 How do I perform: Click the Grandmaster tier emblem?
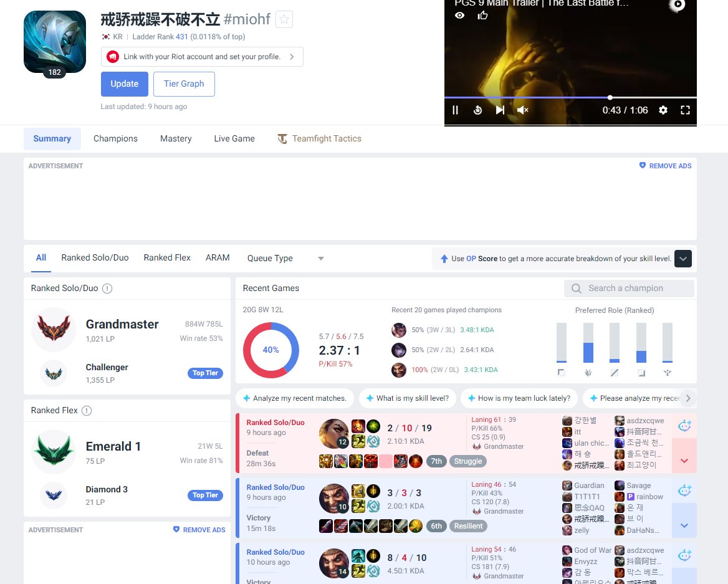click(54, 329)
